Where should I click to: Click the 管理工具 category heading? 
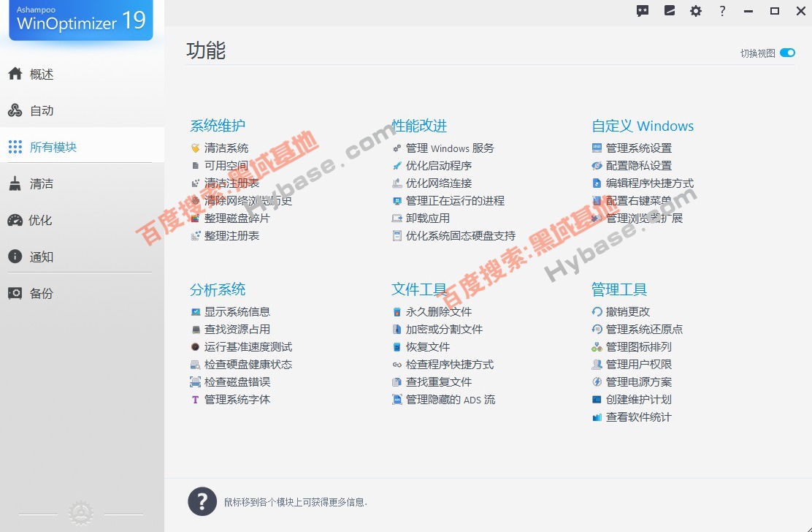619,289
